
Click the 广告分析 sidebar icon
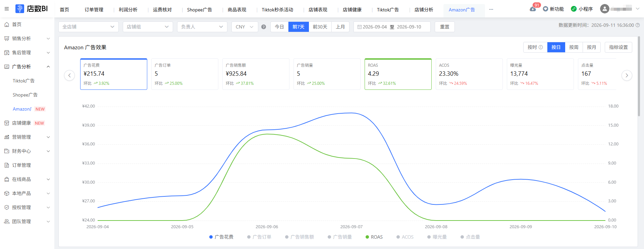point(7,67)
